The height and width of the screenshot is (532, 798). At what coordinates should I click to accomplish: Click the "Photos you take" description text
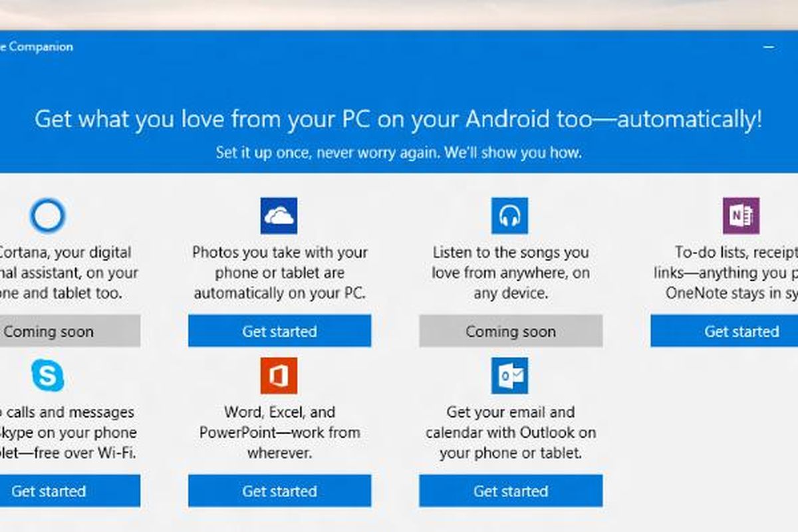pyautogui.click(x=279, y=273)
